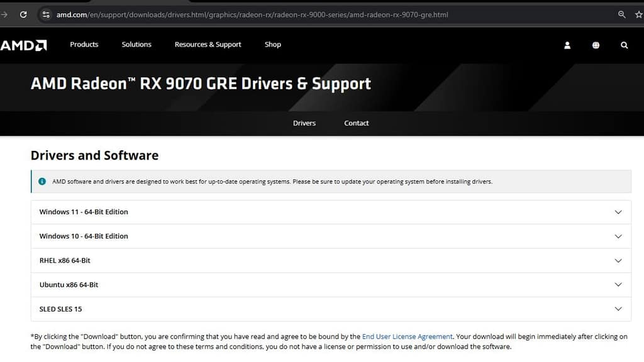Reload the page with the browser refresh icon

(x=23, y=14)
